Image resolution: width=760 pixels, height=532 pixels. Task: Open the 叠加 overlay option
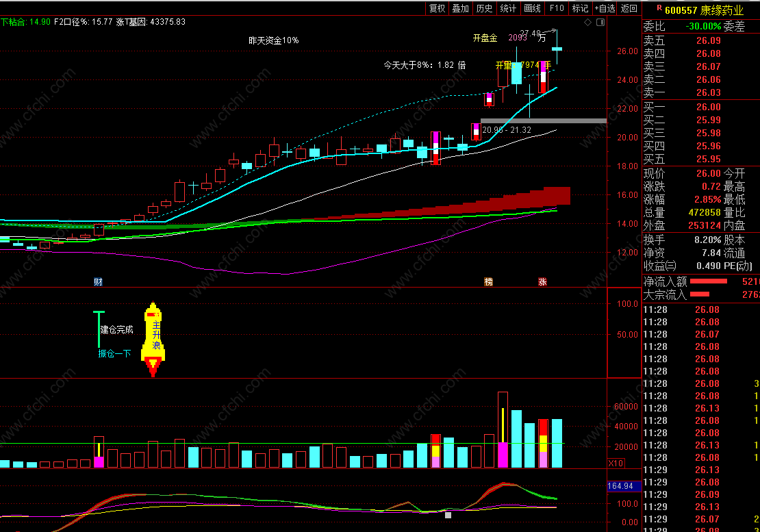[x=461, y=8]
